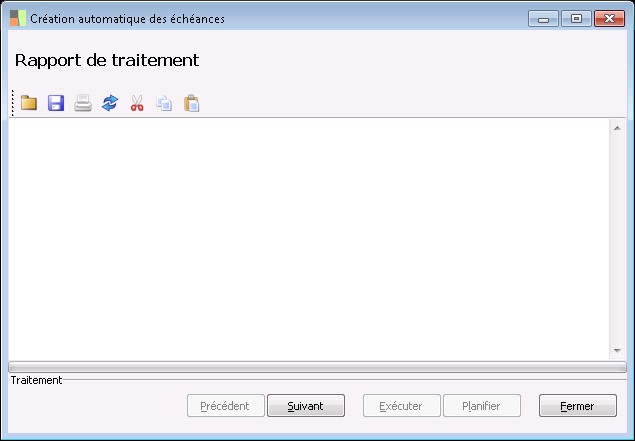Open a report with the folder icon

[29, 103]
